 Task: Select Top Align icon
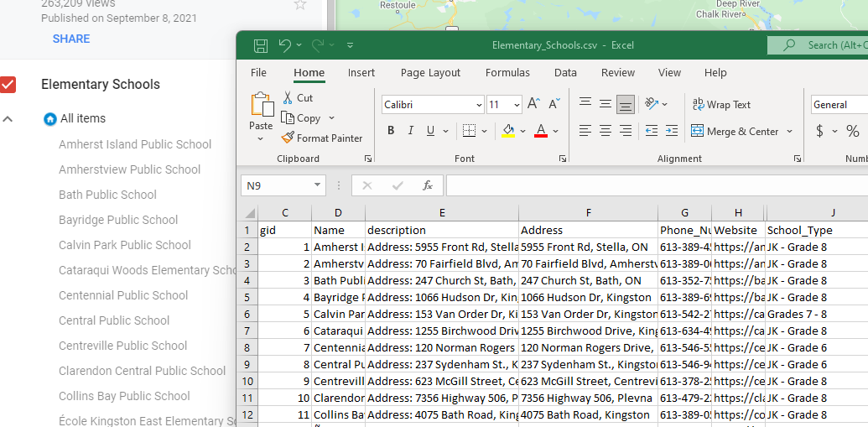click(x=585, y=102)
